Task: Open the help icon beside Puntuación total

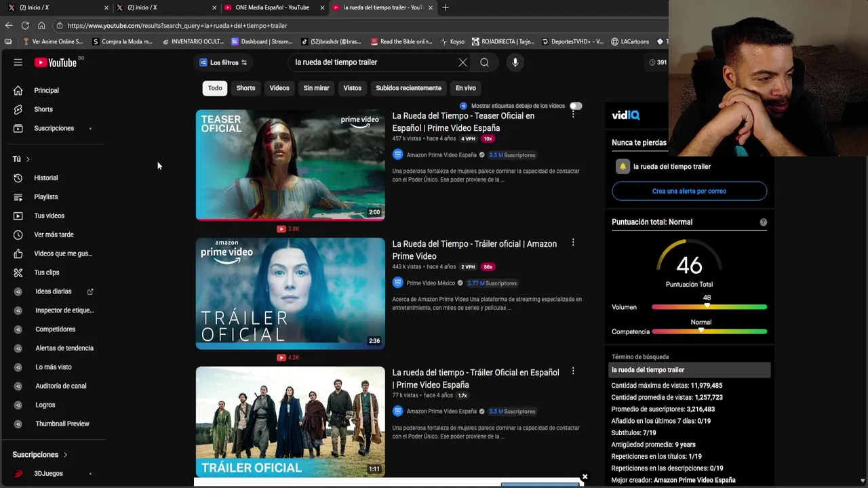Action: [763, 222]
